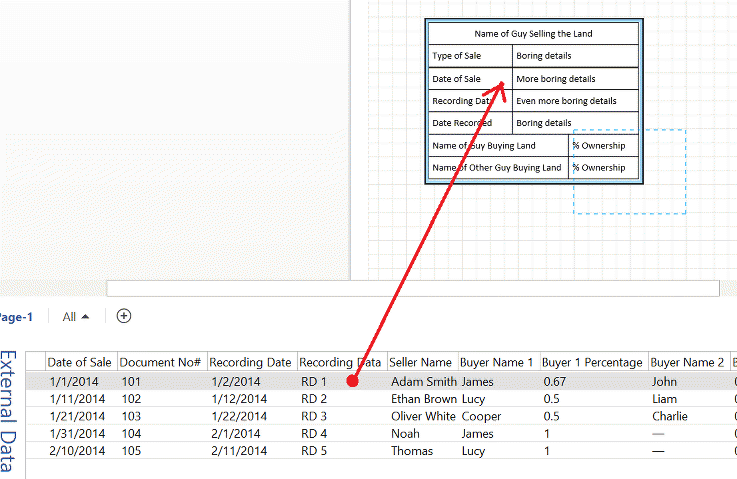Screen dimensions: 737x479
Task: Select the RD 4 recording data cell
Action: click(x=314, y=433)
